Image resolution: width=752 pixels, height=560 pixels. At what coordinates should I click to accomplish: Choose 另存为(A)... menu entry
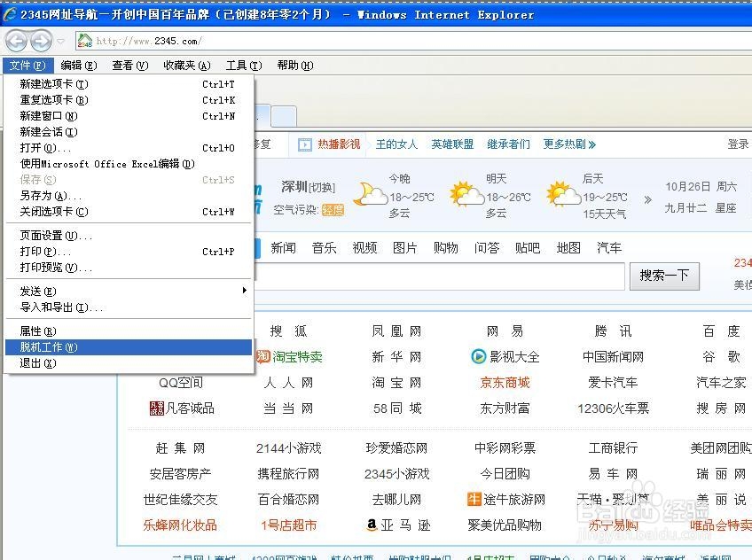(x=128, y=196)
